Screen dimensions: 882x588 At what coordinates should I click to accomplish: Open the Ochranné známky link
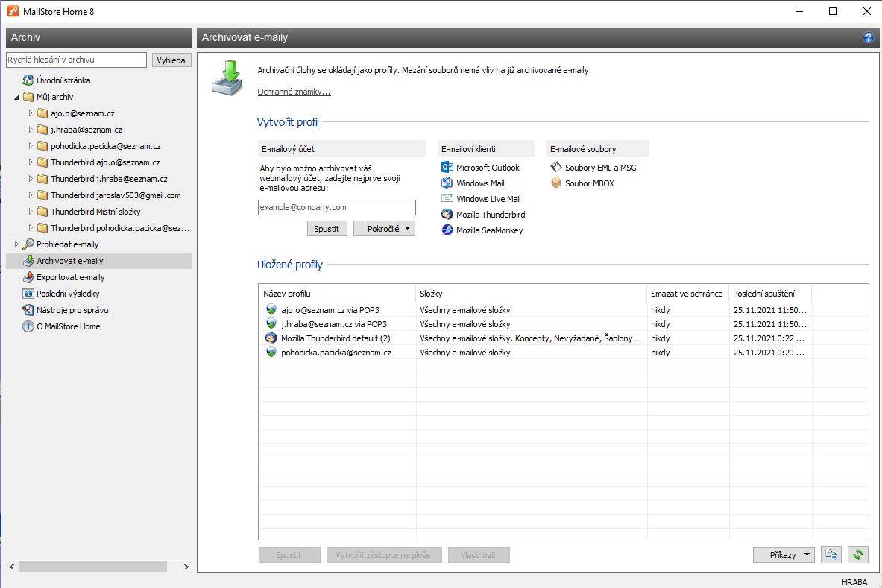(x=294, y=92)
